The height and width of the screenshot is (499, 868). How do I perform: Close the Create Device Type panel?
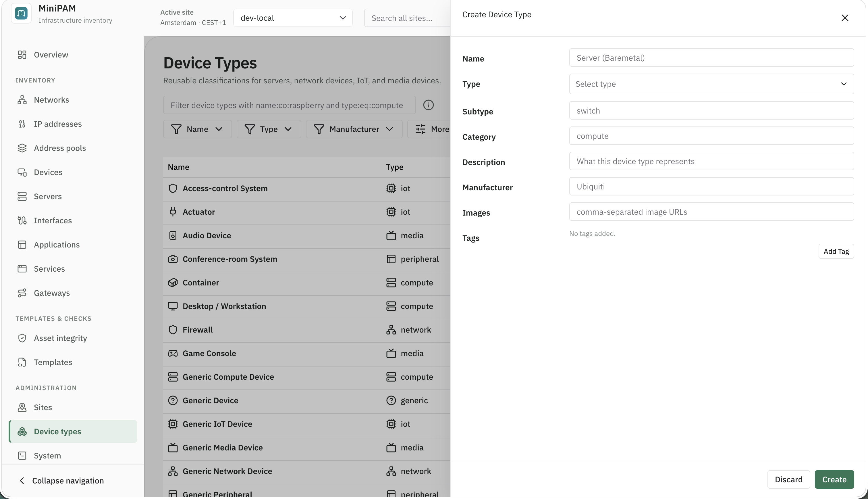pyautogui.click(x=845, y=18)
